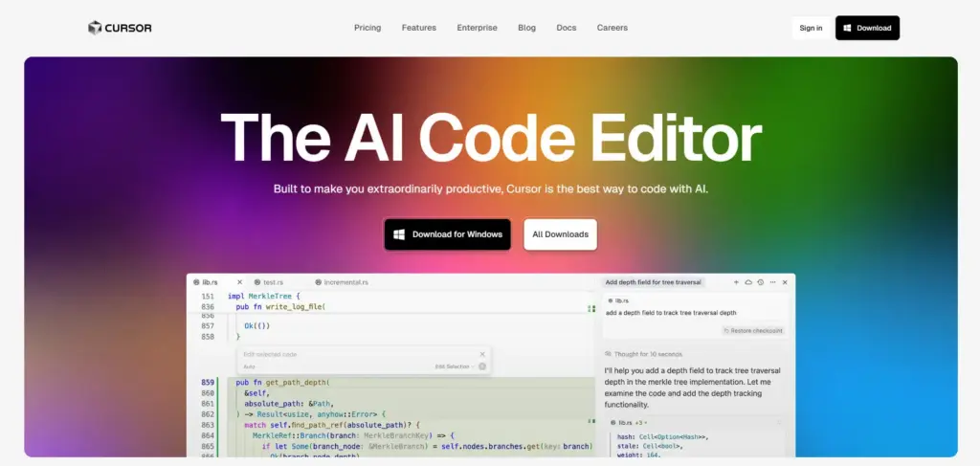Close the chat panel

coord(785,282)
